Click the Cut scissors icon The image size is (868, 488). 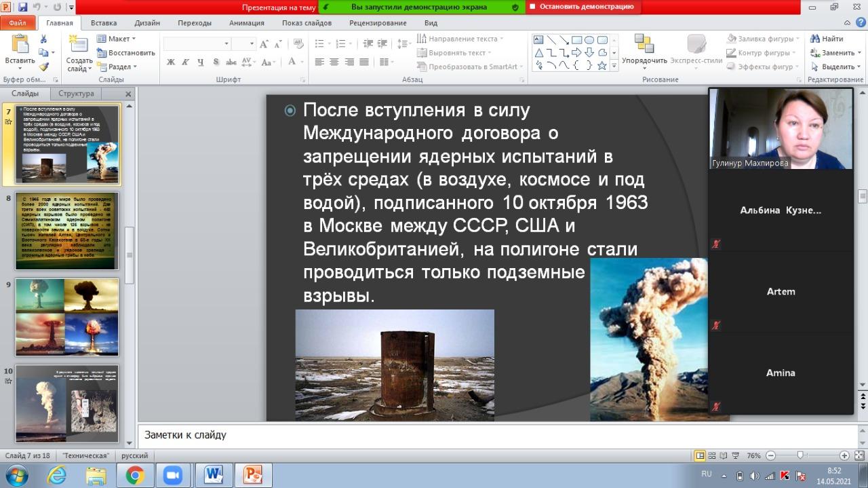pyautogui.click(x=44, y=39)
